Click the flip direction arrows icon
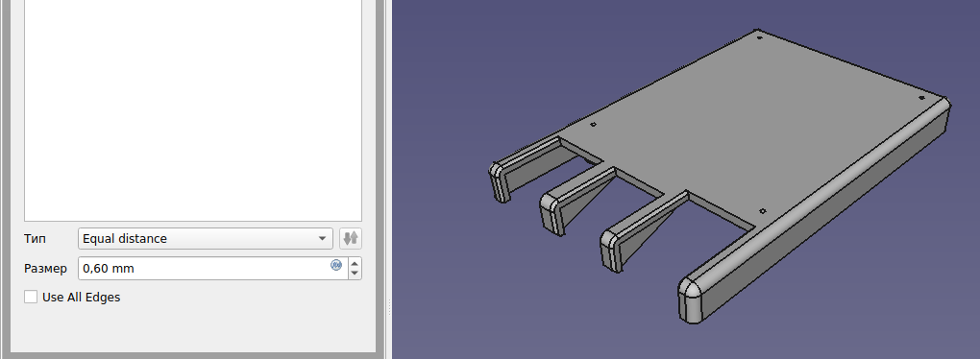 pos(351,238)
